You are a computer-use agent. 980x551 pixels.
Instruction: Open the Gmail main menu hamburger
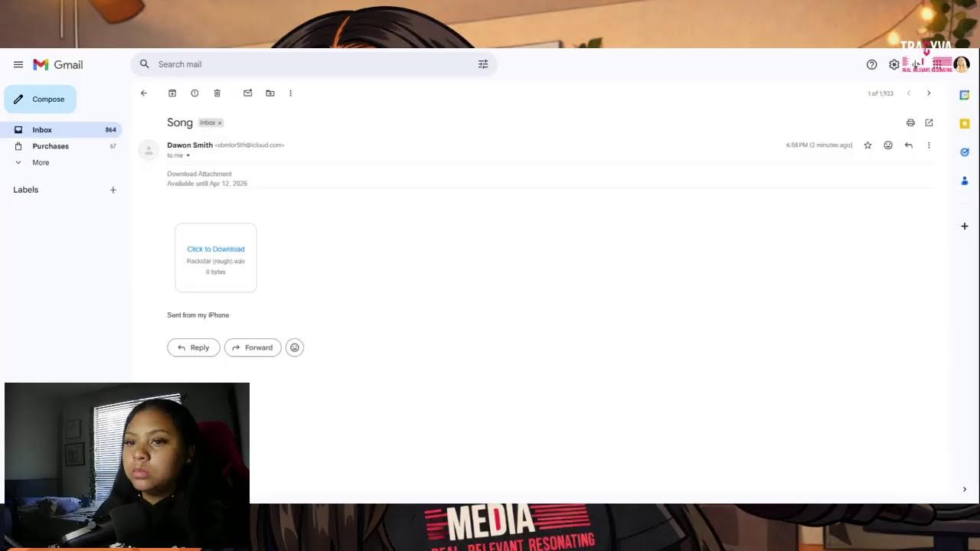pos(18,64)
